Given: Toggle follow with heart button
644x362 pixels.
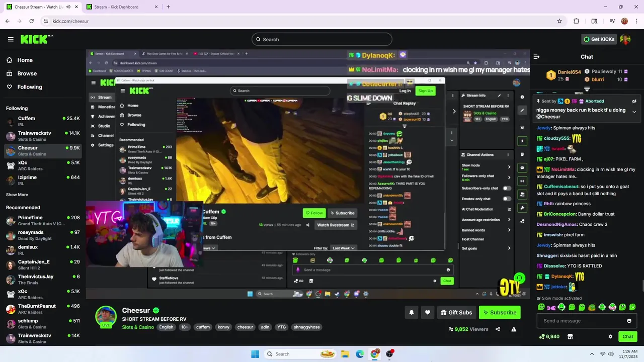Looking at the screenshot, I should [x=428, y=312].
